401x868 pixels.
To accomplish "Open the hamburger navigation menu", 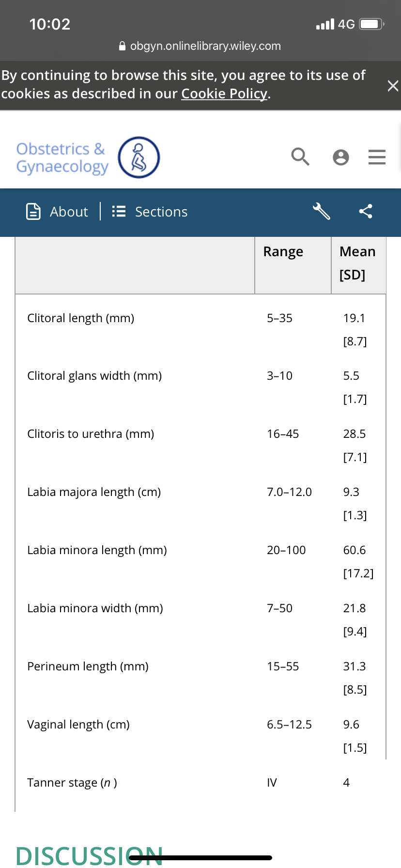I will 377,157.
